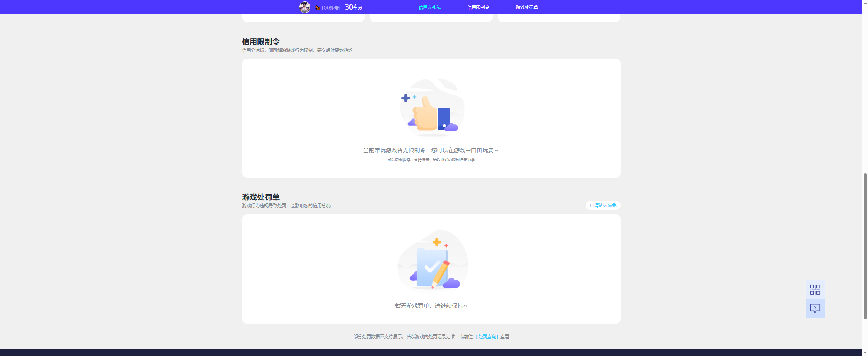Switch to the 游戏处罚单 tab
Image resolution: width=868 pixels, height=356 pixels.
[527, 7]
